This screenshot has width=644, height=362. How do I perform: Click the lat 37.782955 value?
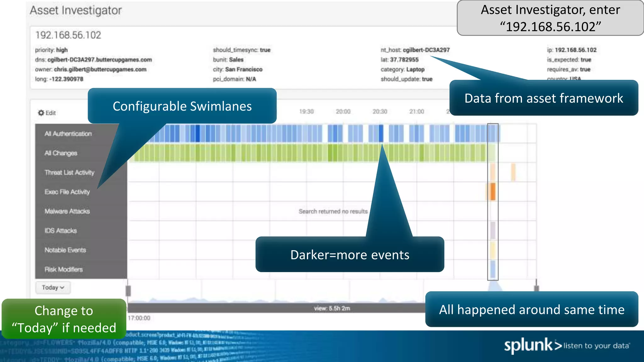[x=404, y=60]
